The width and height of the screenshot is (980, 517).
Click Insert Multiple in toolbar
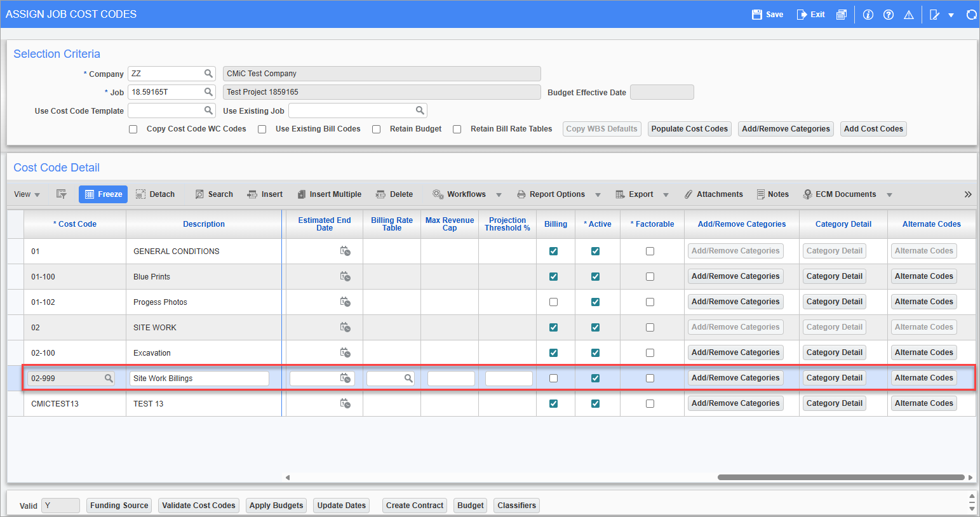coord(329,194)
